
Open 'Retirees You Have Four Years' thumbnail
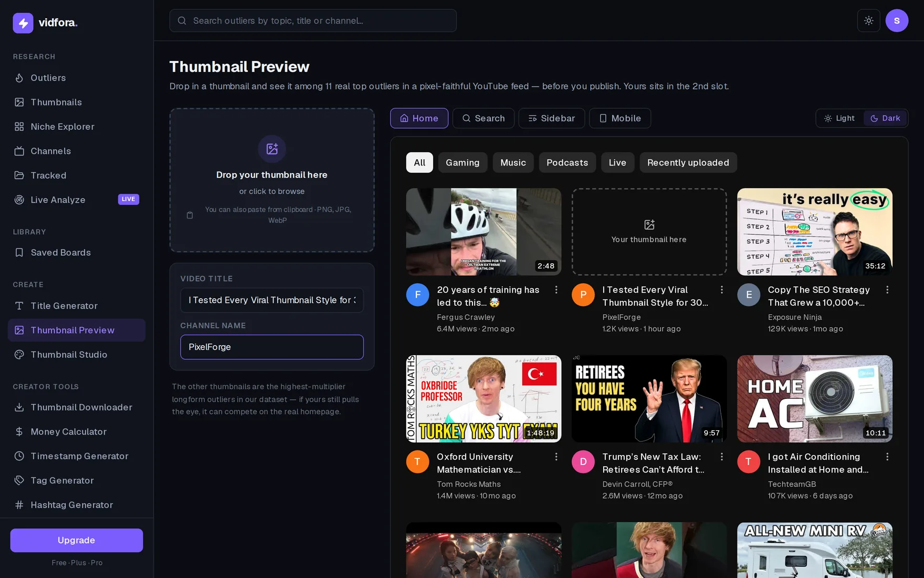coord(649,399)
